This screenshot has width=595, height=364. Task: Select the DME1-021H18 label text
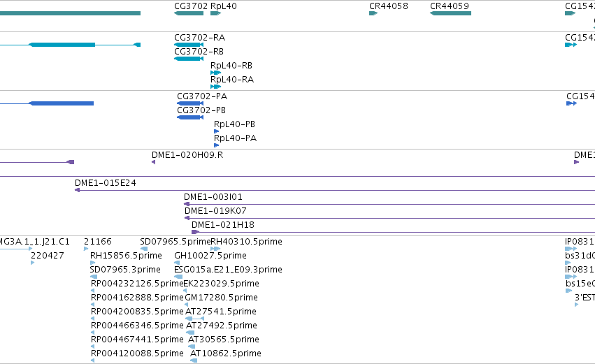(223, 225)
